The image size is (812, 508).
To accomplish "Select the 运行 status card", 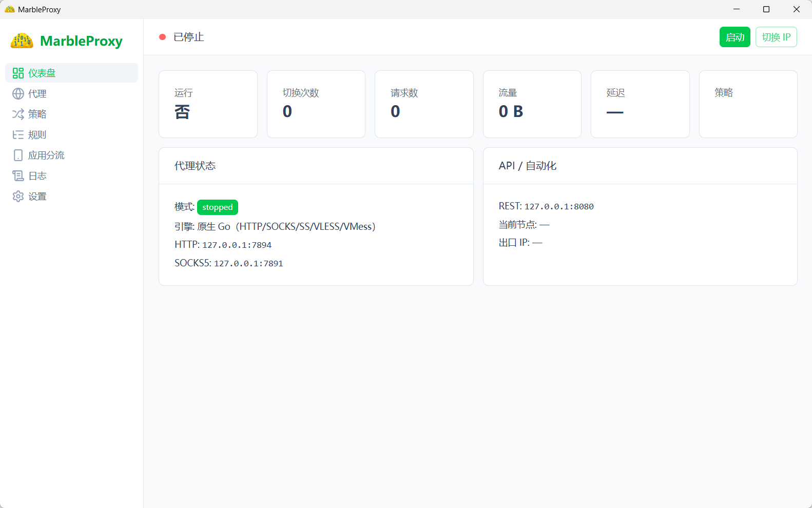I will 208,104.
